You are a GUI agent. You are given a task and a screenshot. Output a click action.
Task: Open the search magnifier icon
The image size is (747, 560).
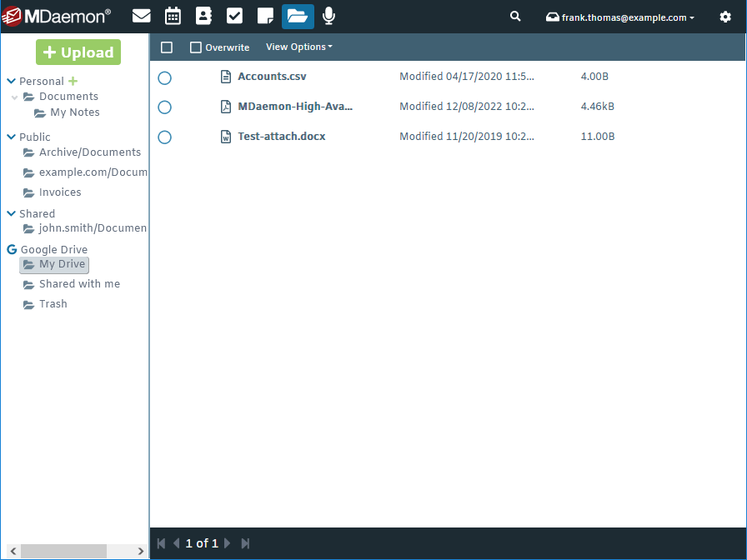[514, 16]
